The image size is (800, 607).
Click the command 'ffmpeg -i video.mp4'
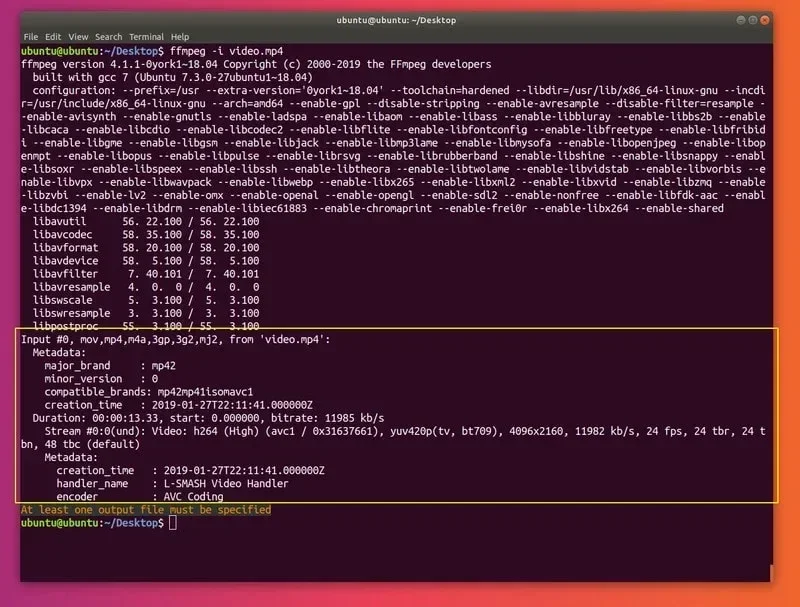[x=227, y=51]
